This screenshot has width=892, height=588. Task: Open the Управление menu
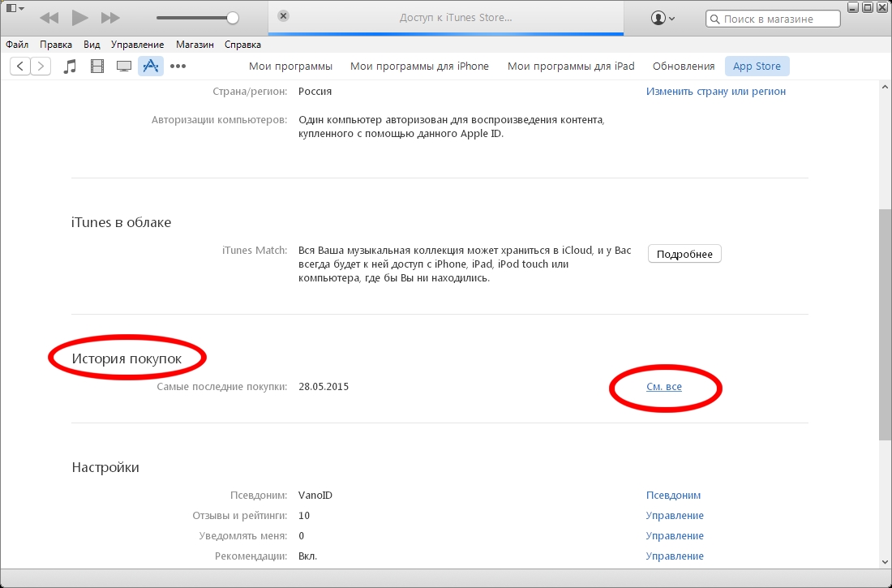[x=138, y=45]
